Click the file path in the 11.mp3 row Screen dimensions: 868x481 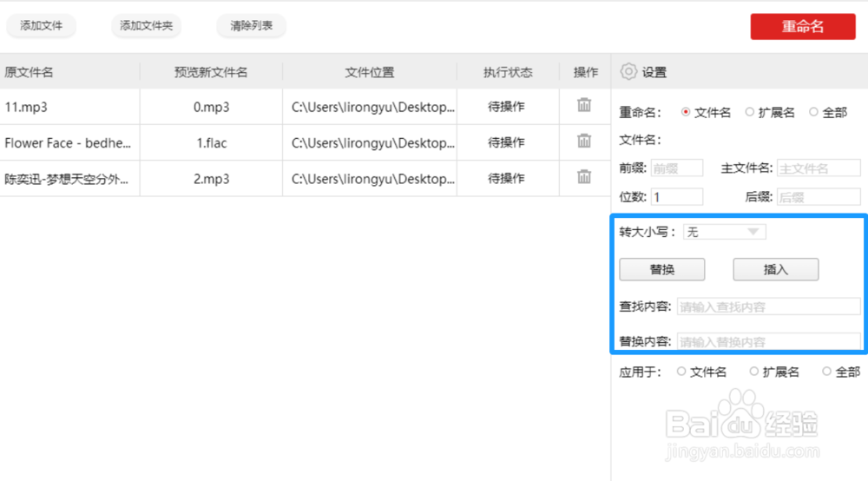coord(373,107)
